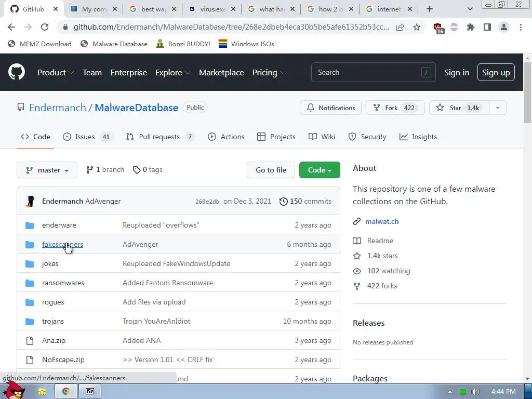
Task: Click the Sign in link
Action: coord(457,73)
